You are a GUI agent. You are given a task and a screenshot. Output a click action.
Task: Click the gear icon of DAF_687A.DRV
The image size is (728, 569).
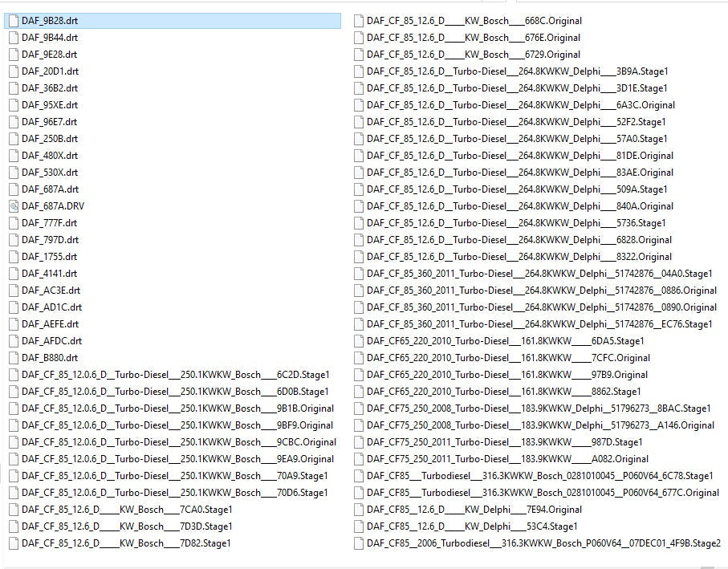[13, 206]
